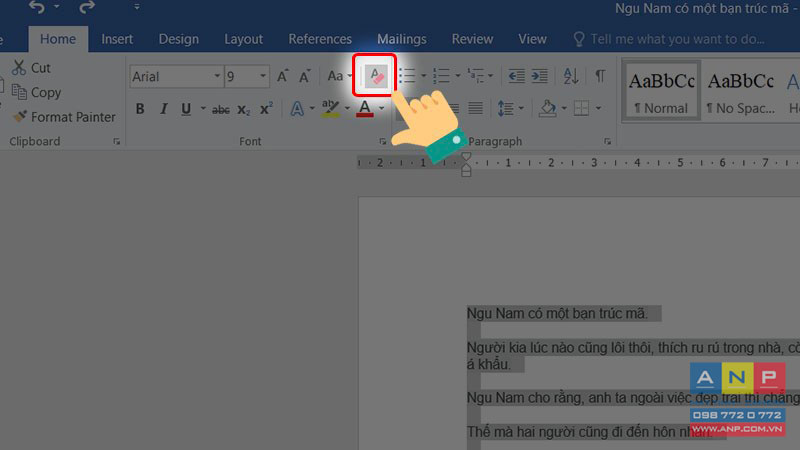Expand the underline style dropdown arrow
This screenshot has width=800, height=450.
(203, 108)
